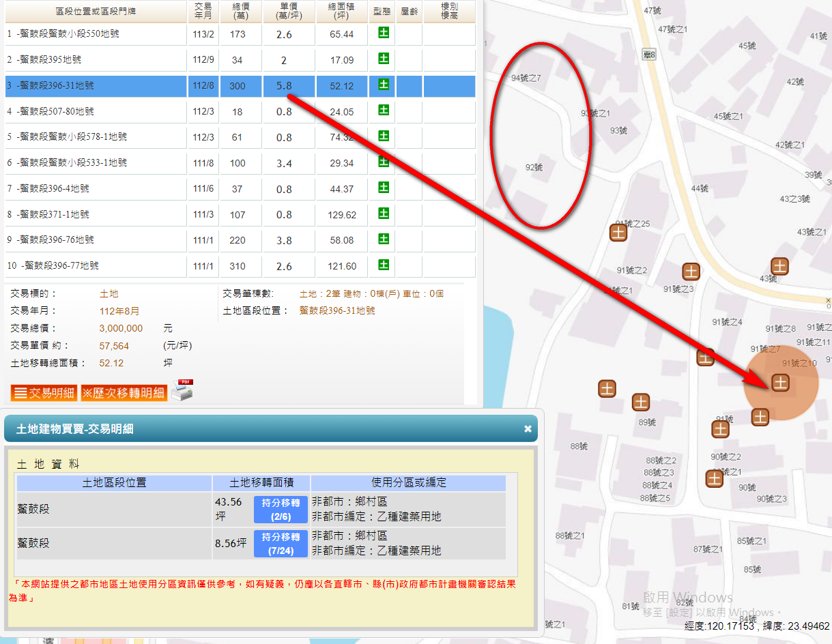The height and width of the screenshot is (644, 832).
Task: Click the green land icon for 蟹鼓段371-1地號
Action: point(384,214)
